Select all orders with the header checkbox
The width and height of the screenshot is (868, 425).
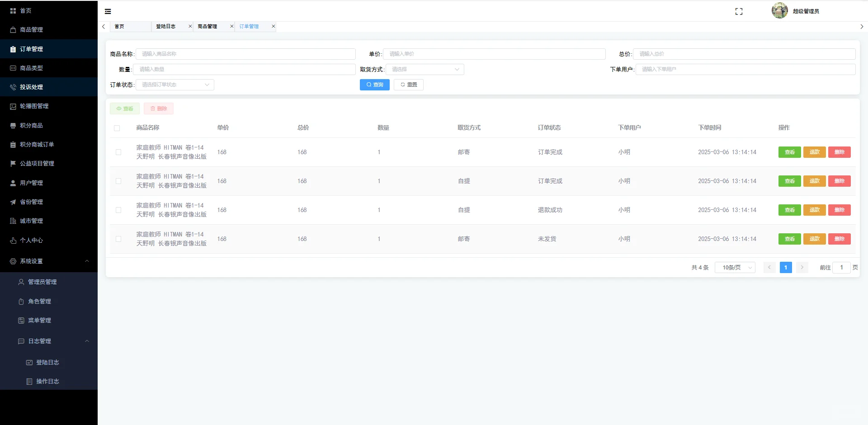pyautogui.click(x=118, y=128)
